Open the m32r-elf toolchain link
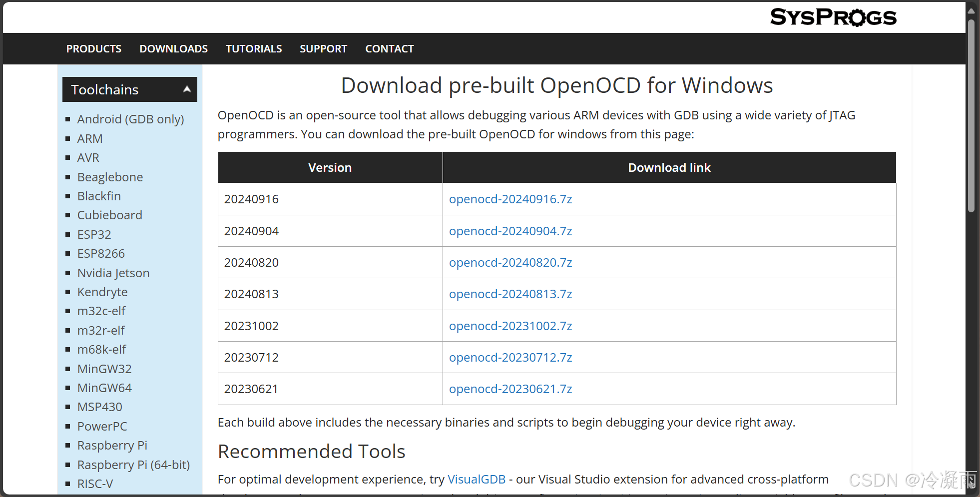The image size is (980, 497). 101,331
